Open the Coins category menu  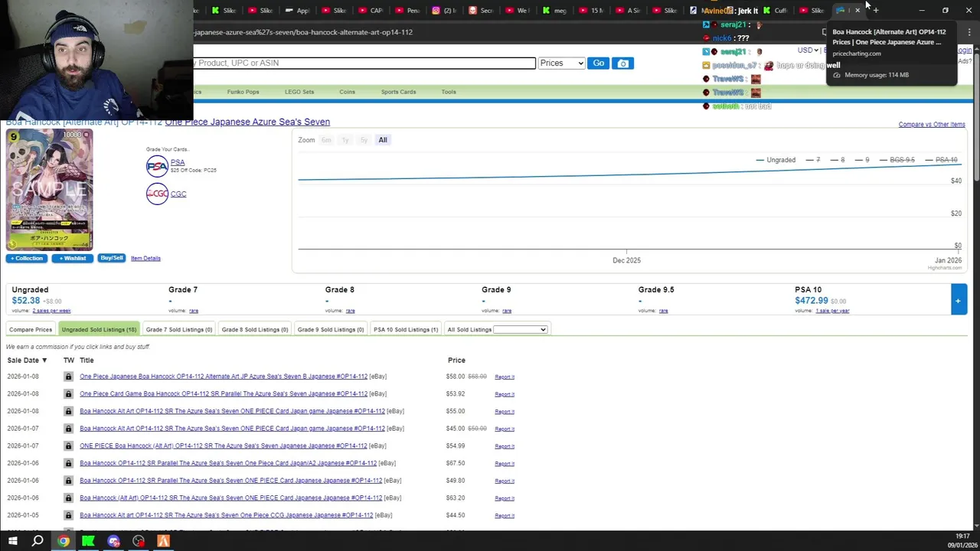[x=347, y=92]
